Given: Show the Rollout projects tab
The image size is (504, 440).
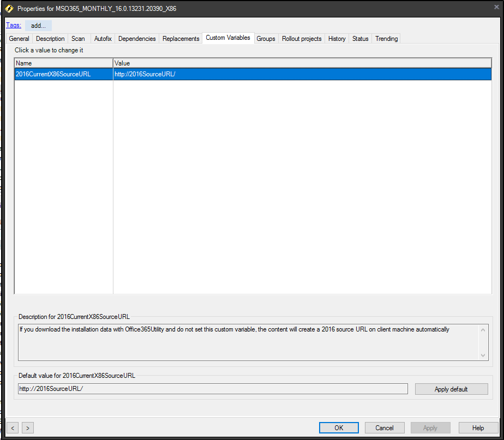Looking at the screenshot, I should pyautogui.click(x=302, y=39).
